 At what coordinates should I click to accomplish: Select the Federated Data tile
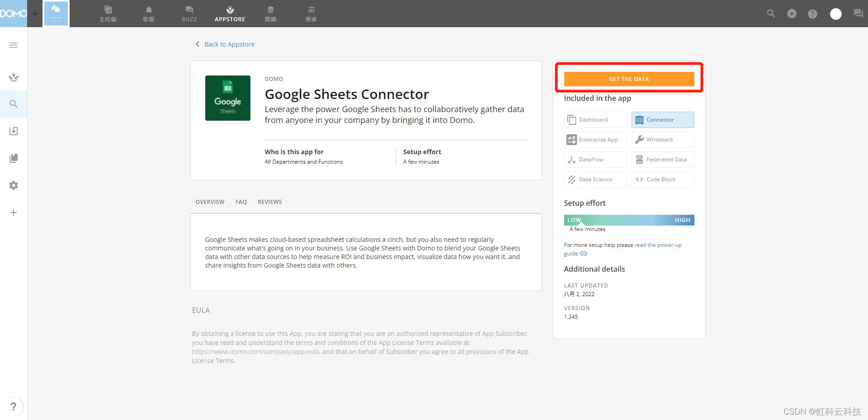click(663, 160)
